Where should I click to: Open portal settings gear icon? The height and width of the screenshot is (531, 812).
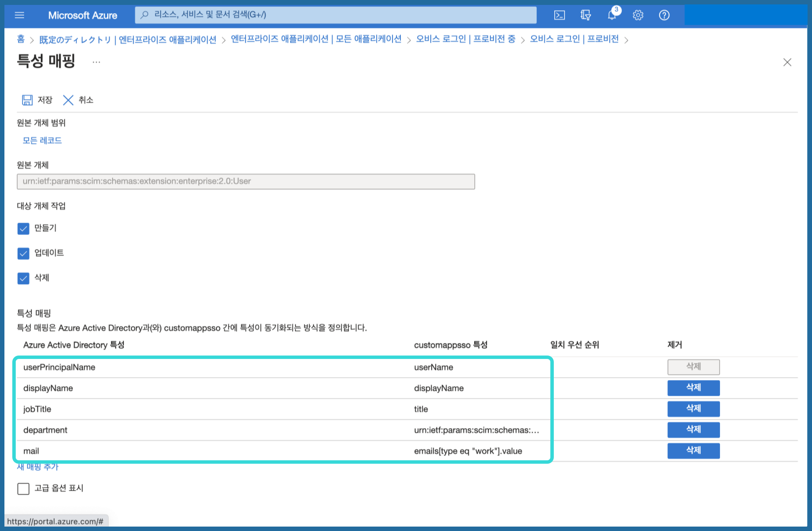click(638, 15)
